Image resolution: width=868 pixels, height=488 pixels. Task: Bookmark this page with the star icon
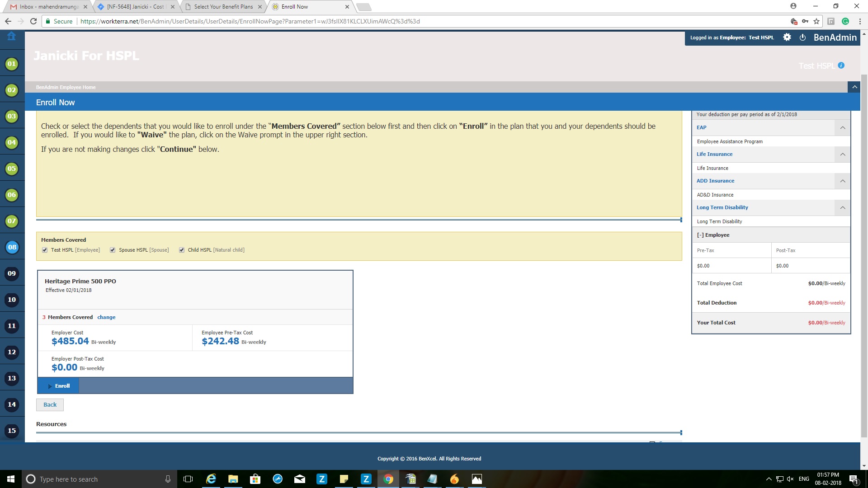tap(816, 21)
